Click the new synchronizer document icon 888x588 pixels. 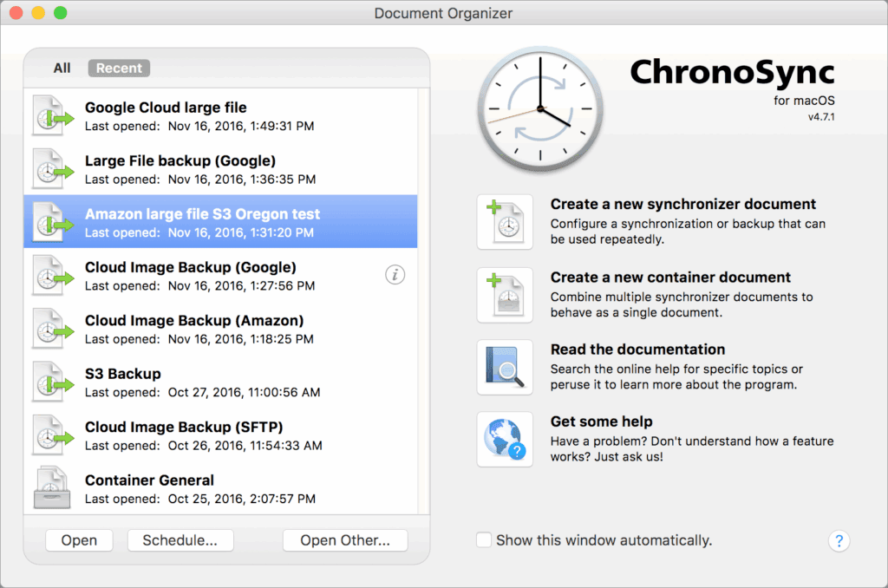click(x=505, y=222)
